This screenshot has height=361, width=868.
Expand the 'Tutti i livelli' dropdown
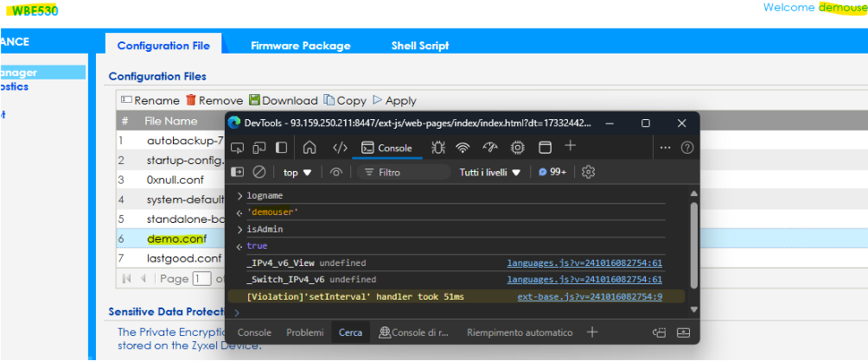point(489,172)
